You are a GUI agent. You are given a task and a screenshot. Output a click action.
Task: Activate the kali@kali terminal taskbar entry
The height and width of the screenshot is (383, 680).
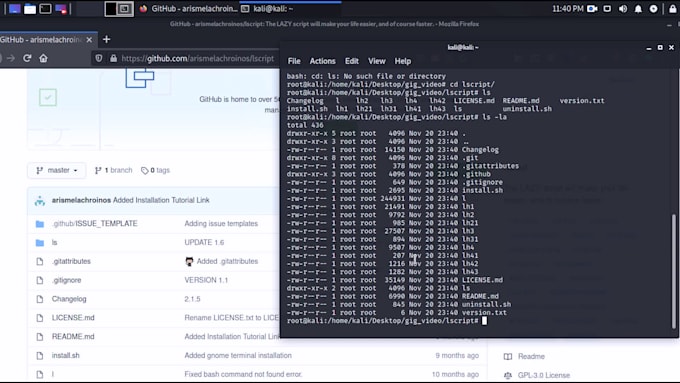click(290, 9)
